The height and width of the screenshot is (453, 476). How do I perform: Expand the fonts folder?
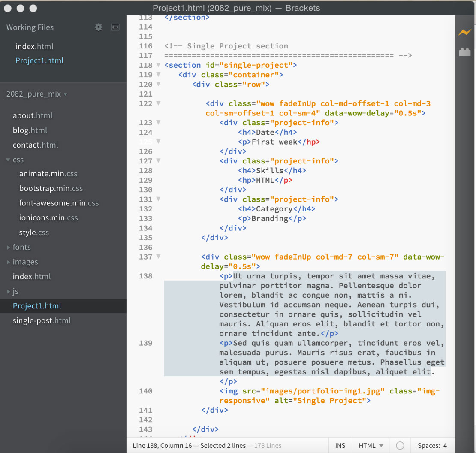click(8, 248)
